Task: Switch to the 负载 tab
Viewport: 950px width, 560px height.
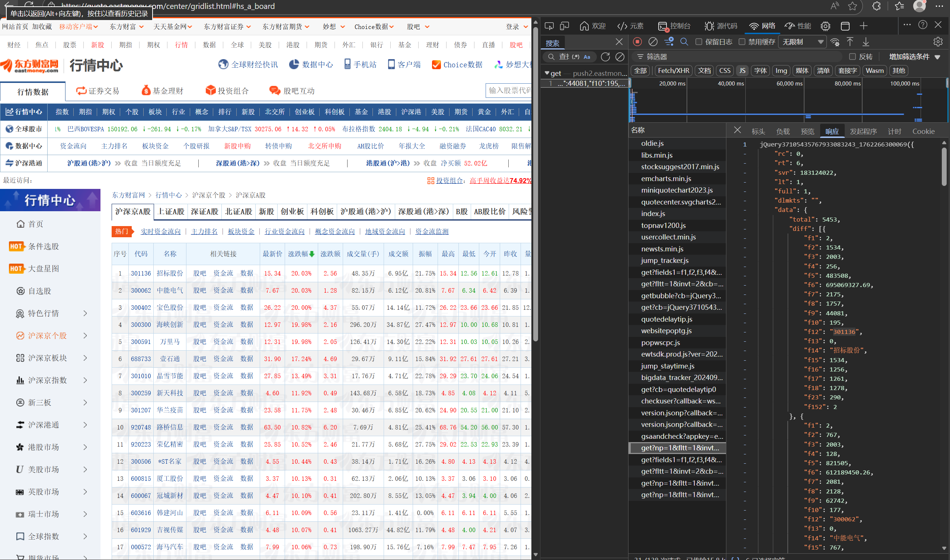Action: click(x=783, y=131)
